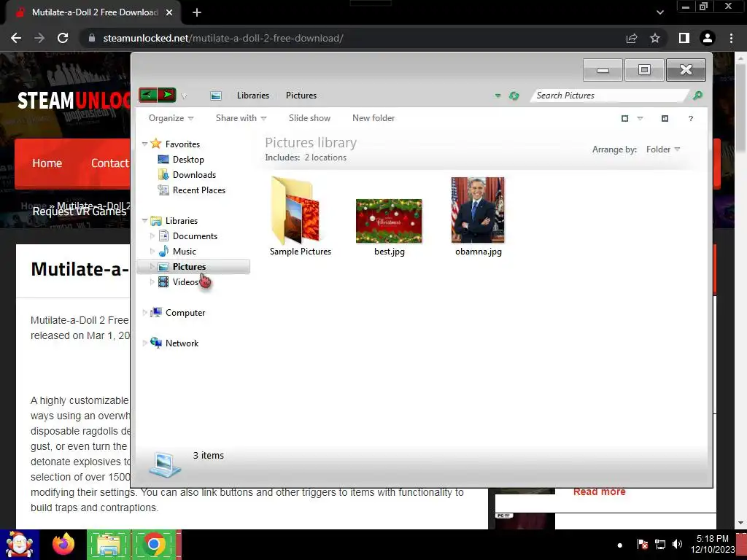This screenshot has height=560, width=747.
Task: Click the Santa Start button
Action: coord(20,544)
